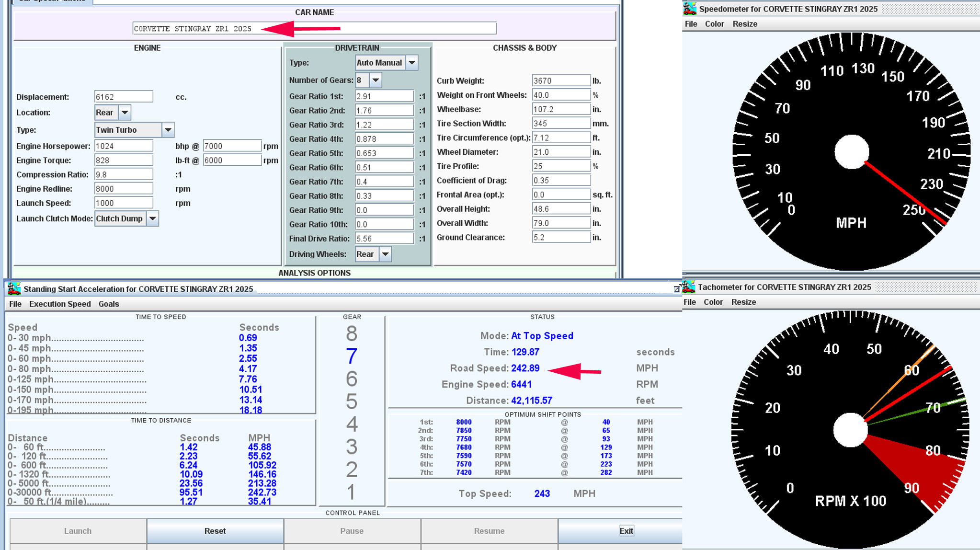Click the Exit button
This screenshot has height=550, width=980.
(x=626, y=531)
